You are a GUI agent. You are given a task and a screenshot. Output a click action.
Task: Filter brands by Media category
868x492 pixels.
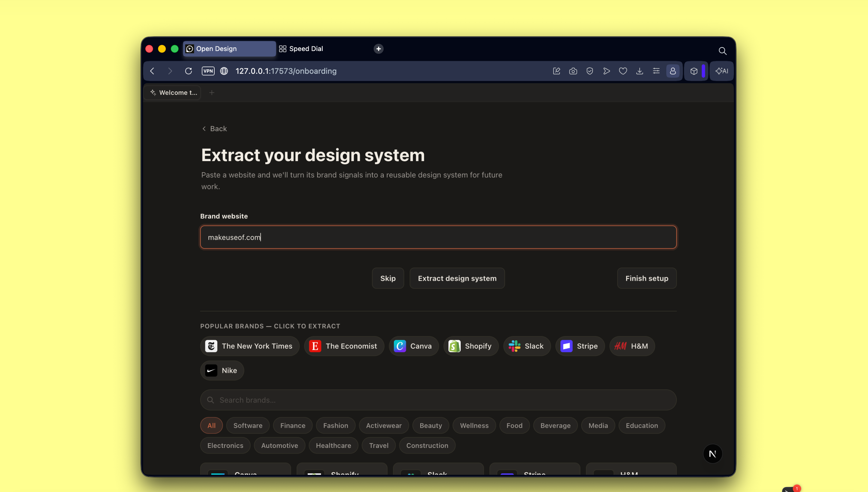pyautogui.click(x=598, y=425)
